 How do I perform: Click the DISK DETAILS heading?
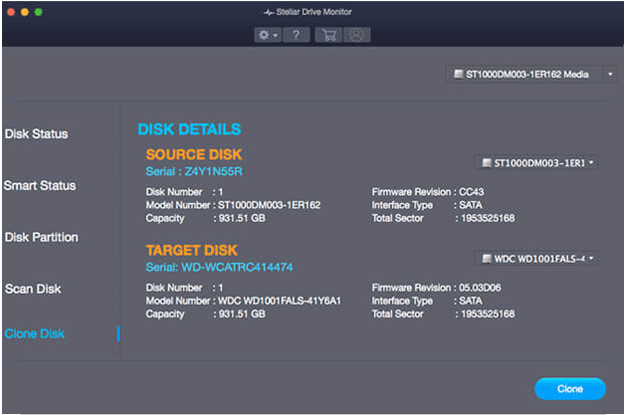click(189, 129)
